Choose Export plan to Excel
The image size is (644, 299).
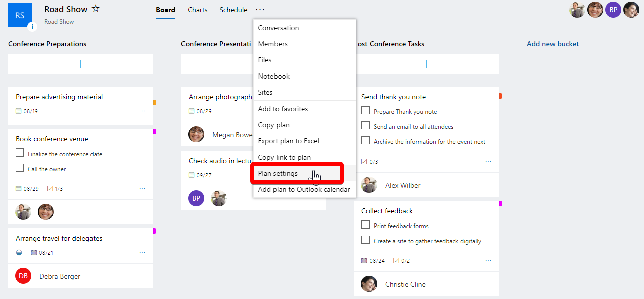pyautogui.click(x=289, y=141)
